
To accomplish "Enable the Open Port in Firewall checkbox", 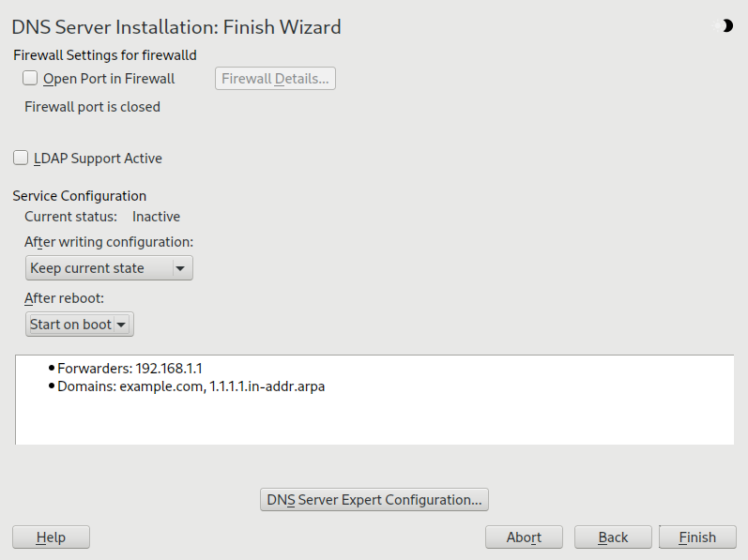I will click(31, 79).
